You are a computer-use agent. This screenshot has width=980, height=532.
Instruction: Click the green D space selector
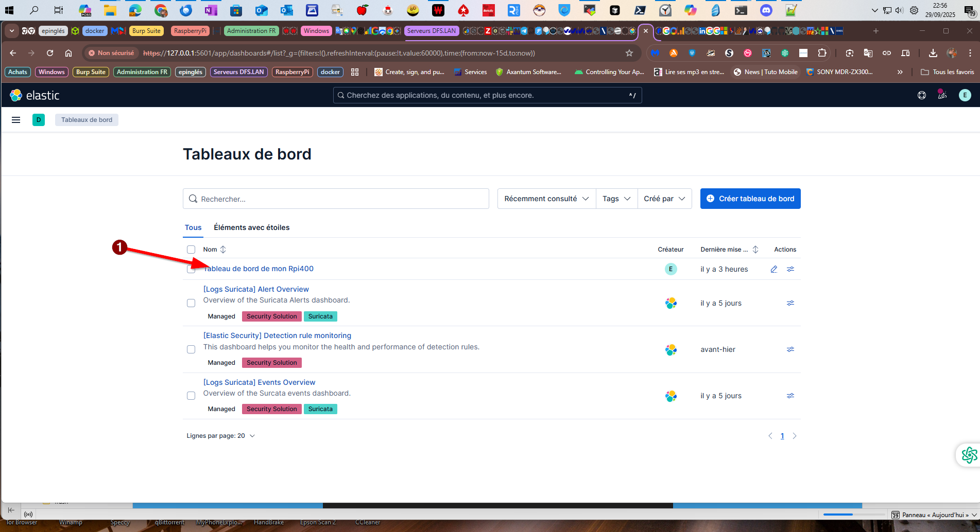[39, 120]
